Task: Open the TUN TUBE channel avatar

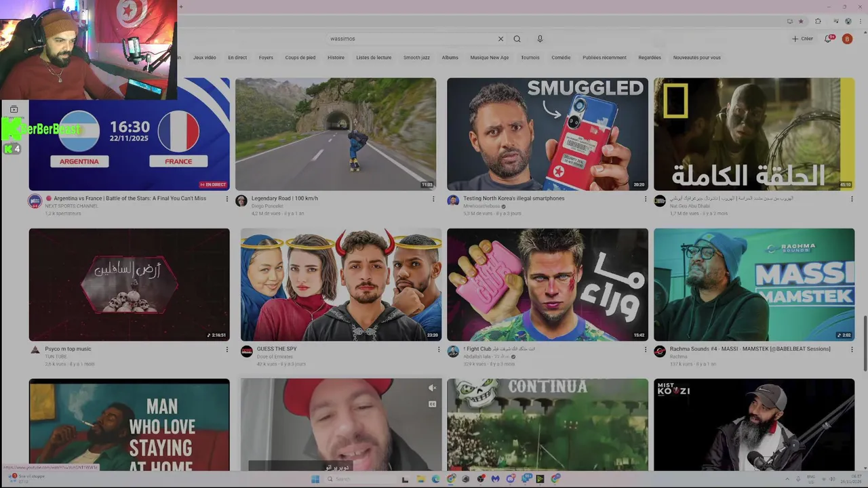Action: coord(35,350)
